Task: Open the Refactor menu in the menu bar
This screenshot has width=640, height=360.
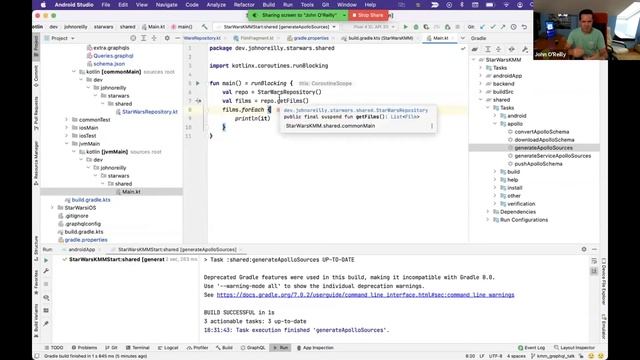Action: coord(244,5)
